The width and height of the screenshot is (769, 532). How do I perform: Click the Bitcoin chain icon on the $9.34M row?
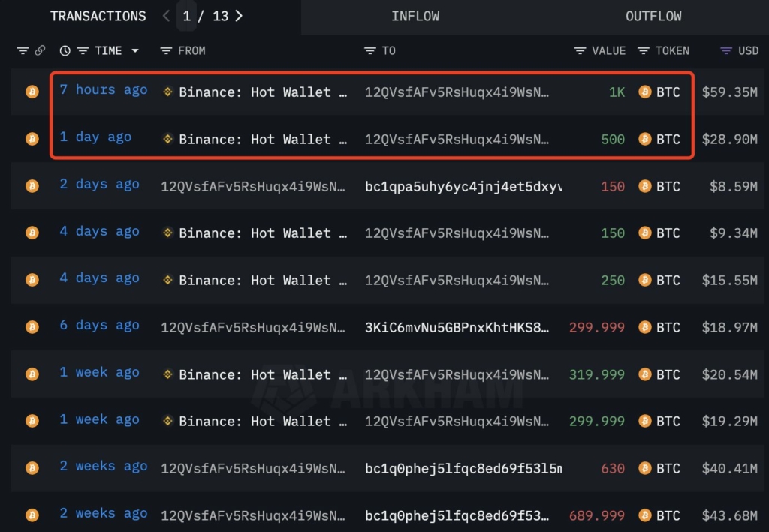[x=32, y=233]
